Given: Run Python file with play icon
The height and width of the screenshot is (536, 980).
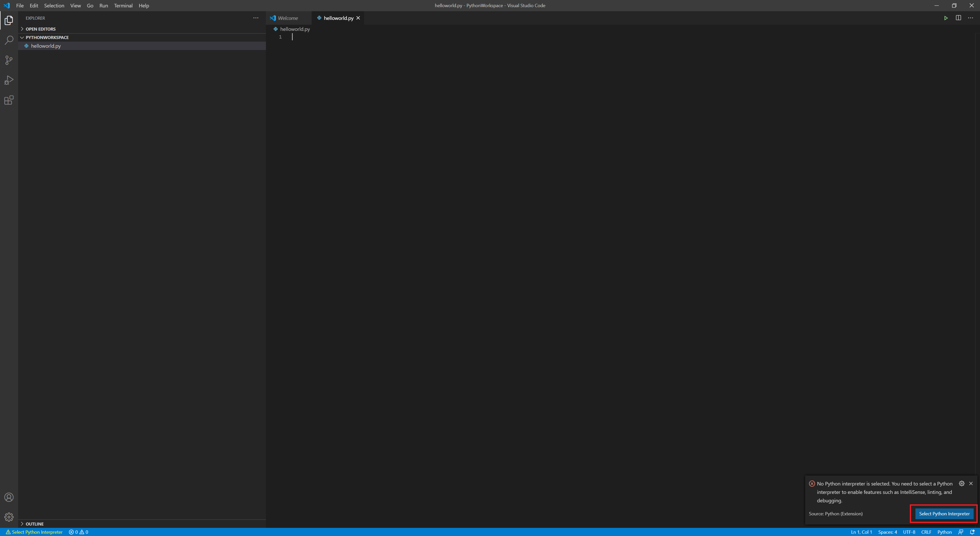Looking at the screenshot, I should (946, 18).
